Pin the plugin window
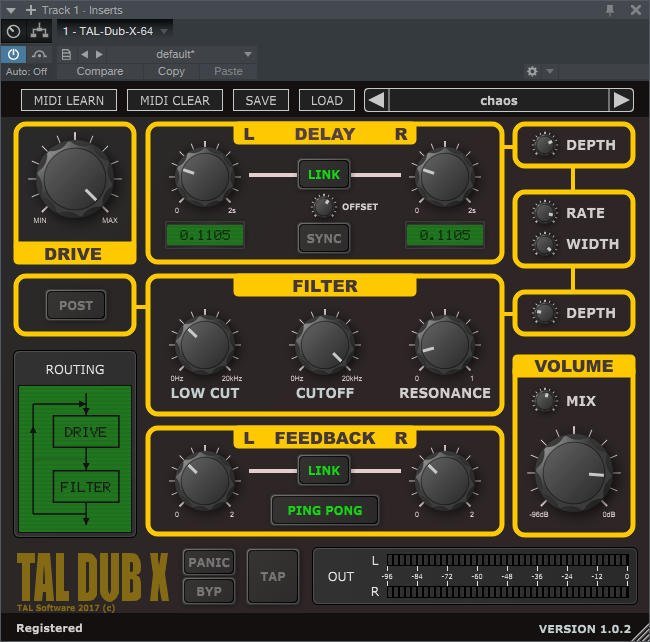This screenshot has width=650, height=642. [x=610, y=10]
